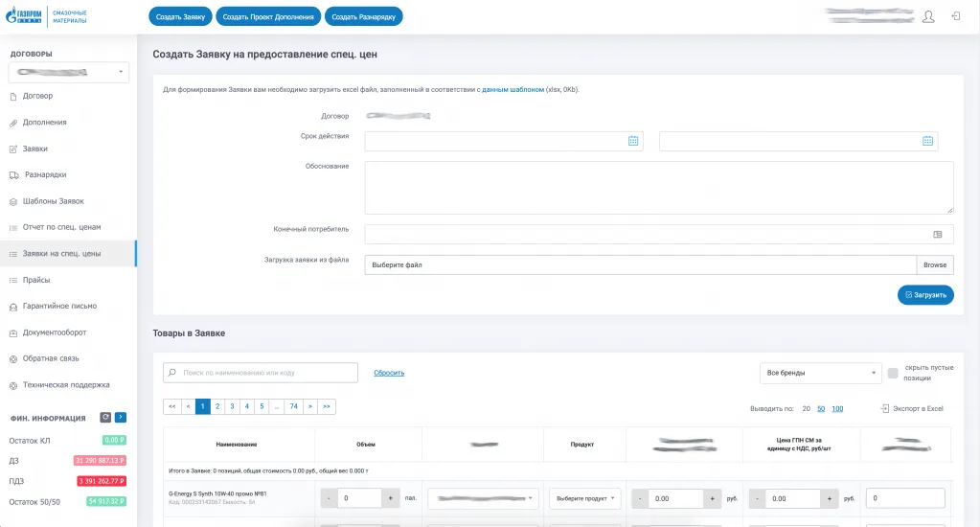Click the logout icon in top right
The height and width of the screenshot is (527, 980).
click(955, 16)
